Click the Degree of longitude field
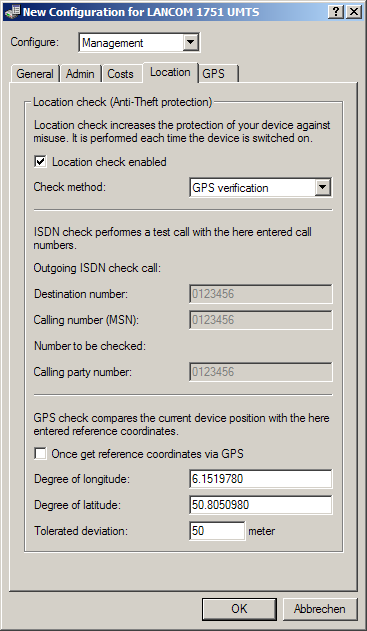The height and width of the screenshot is (631, 367). pos(261,479)
